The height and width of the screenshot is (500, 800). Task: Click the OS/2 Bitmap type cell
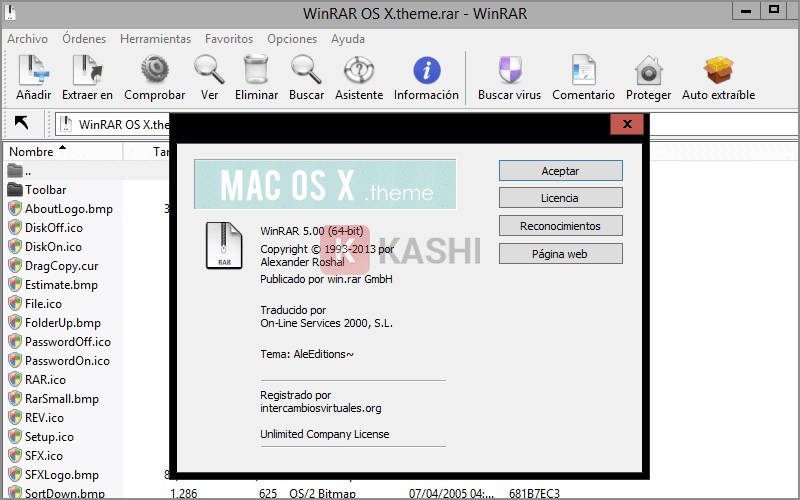322,493
